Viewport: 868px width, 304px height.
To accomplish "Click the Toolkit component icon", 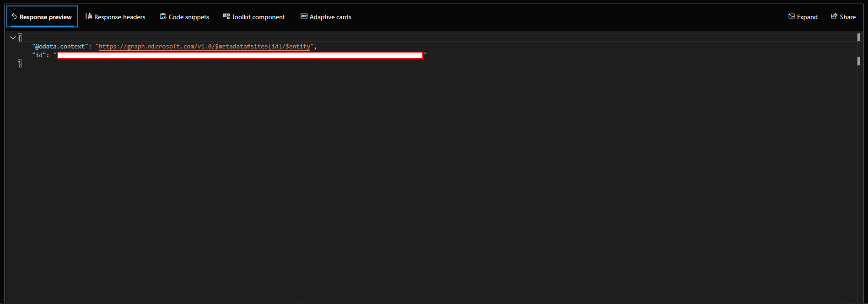I will pos(226,16).
